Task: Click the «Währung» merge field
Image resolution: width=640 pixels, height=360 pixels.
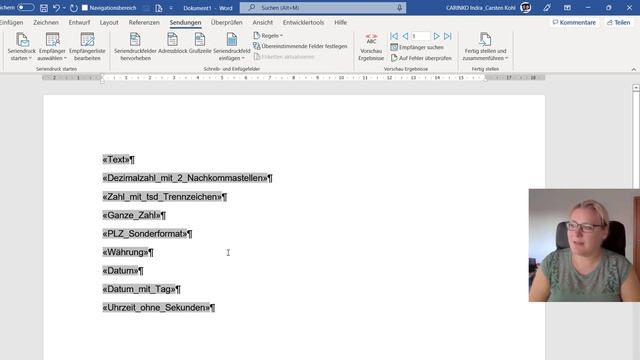Action: [x=126, y=252]
